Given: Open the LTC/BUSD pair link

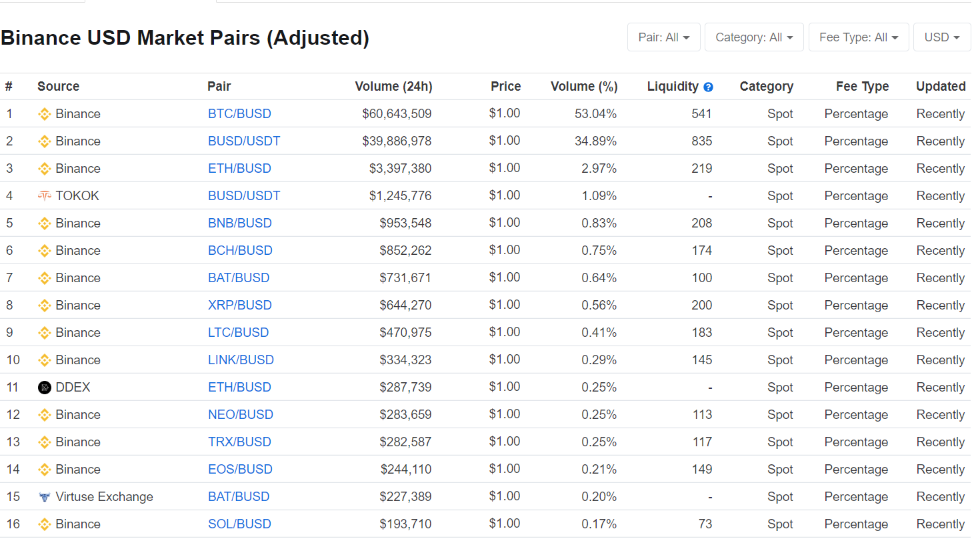Looking at the screenshot, I should tap(239, 333).
